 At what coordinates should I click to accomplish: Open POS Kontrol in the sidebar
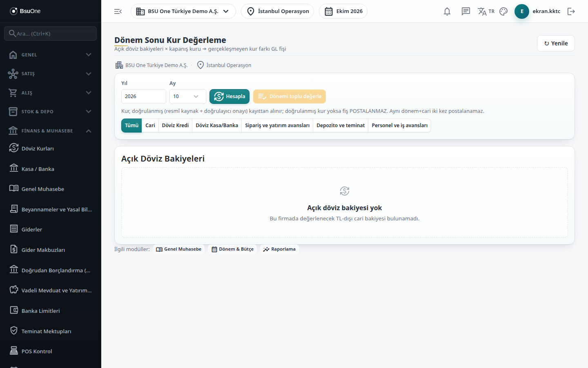(51, 351)
